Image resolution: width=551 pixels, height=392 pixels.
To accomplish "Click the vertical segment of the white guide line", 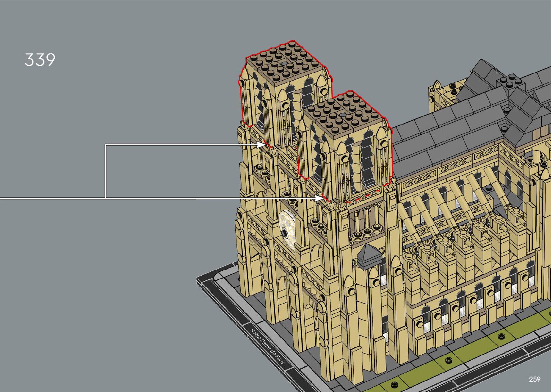I will click(105, 171).
